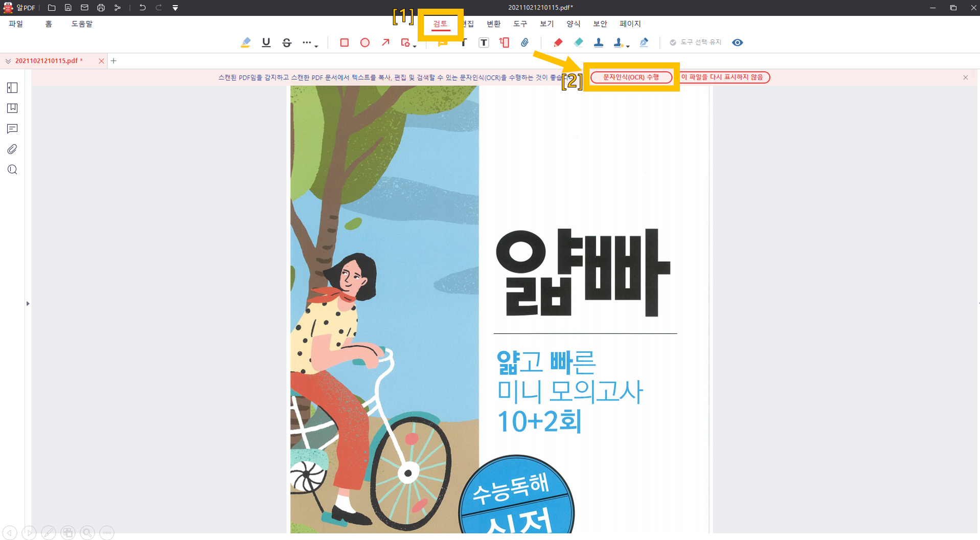Click the 20211021210115.pdf window title
Screen dimensions: 980x540
click(540, 8)
